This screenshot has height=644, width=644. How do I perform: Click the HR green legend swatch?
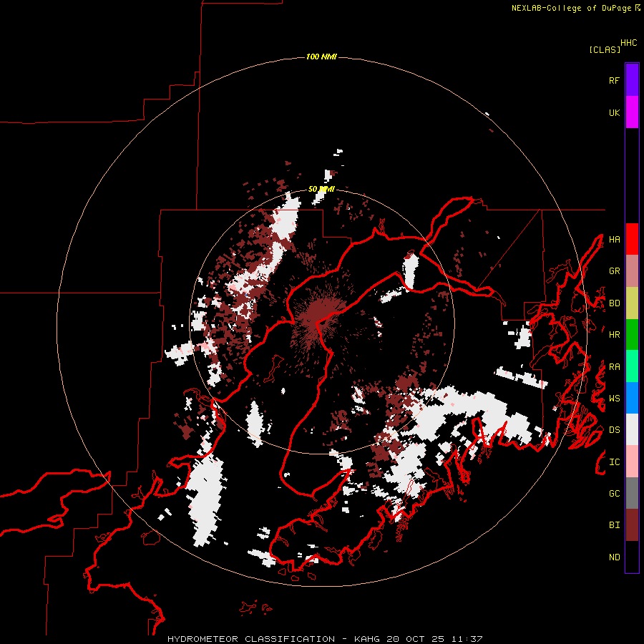coord(632,335)
